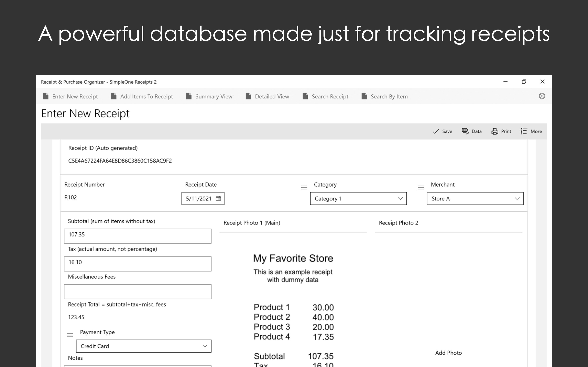Viewport: 588px width, 367px height.
Task: Click the empty Miscellaneous Fees field
Action: 138,292
